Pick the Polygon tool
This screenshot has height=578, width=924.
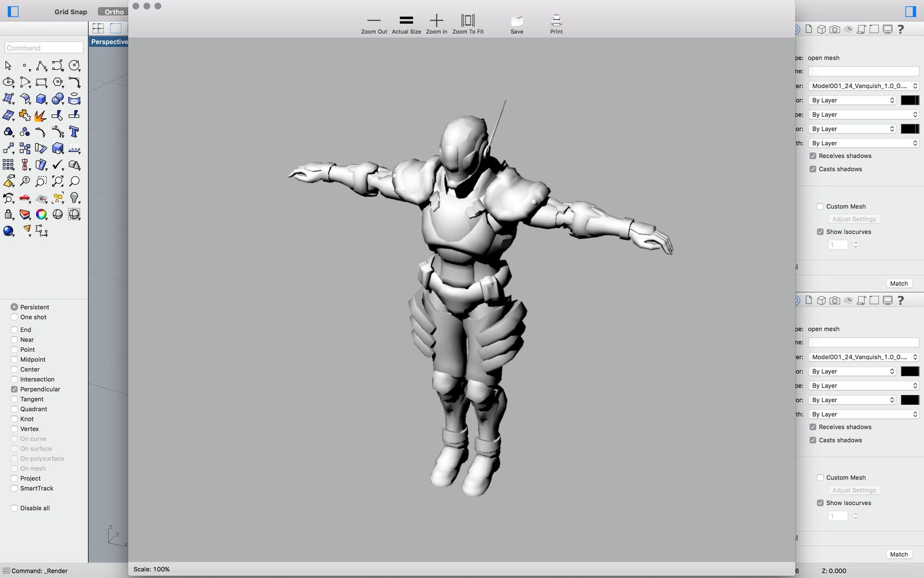(57, 82)
